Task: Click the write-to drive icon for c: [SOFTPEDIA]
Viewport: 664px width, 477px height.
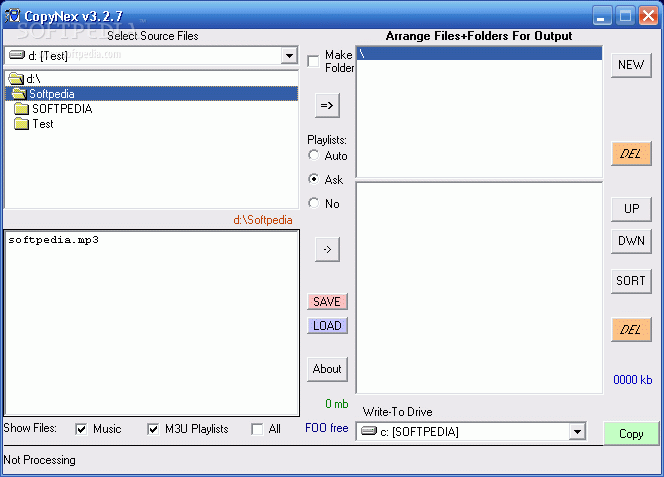Action: 369,431
